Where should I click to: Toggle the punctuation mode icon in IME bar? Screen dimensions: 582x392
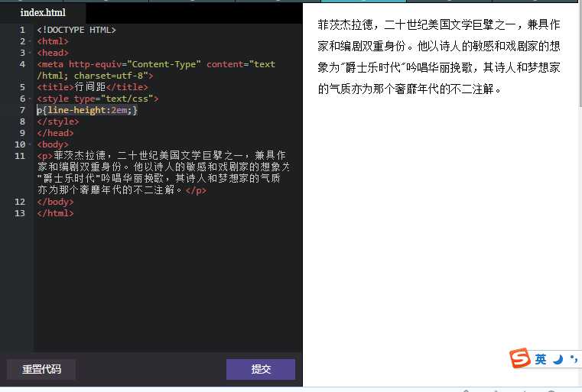[x=574, y=358]
